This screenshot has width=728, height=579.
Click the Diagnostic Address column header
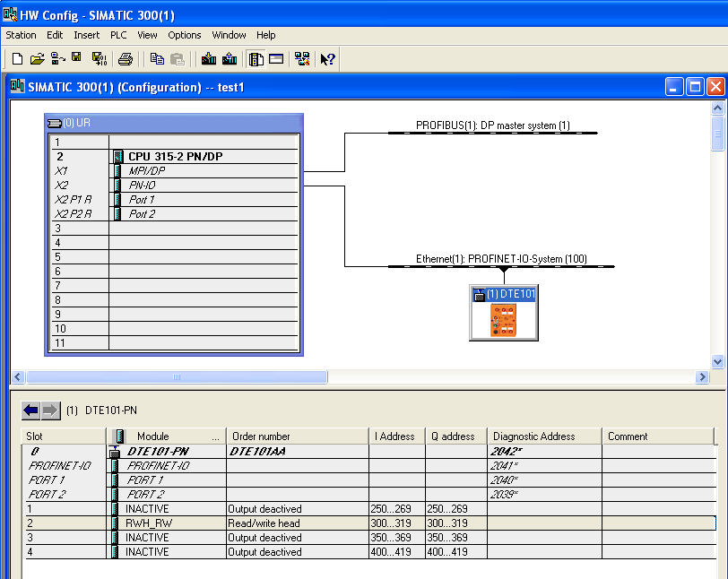click(x=544, y=436)
